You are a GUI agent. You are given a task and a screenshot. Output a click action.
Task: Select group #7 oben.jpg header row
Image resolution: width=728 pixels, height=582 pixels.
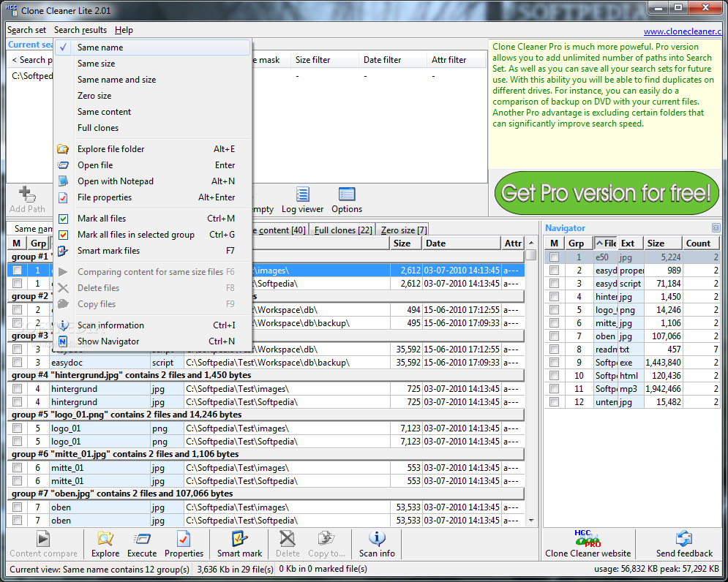click(x=266, y=494)
